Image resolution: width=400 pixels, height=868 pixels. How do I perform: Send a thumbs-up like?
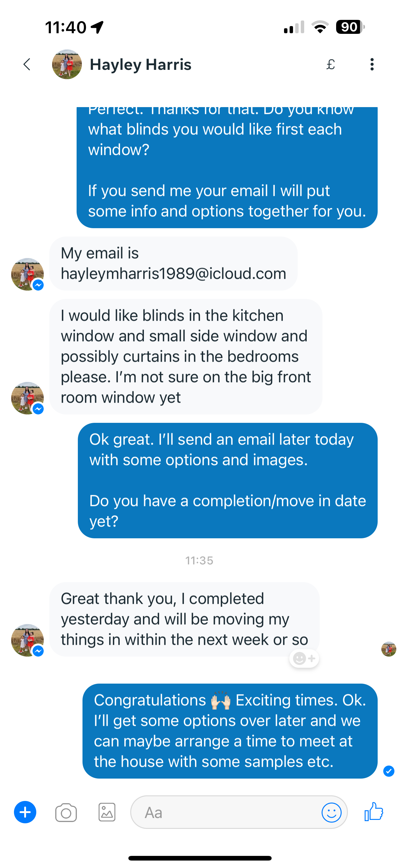(x=374, y=812)
